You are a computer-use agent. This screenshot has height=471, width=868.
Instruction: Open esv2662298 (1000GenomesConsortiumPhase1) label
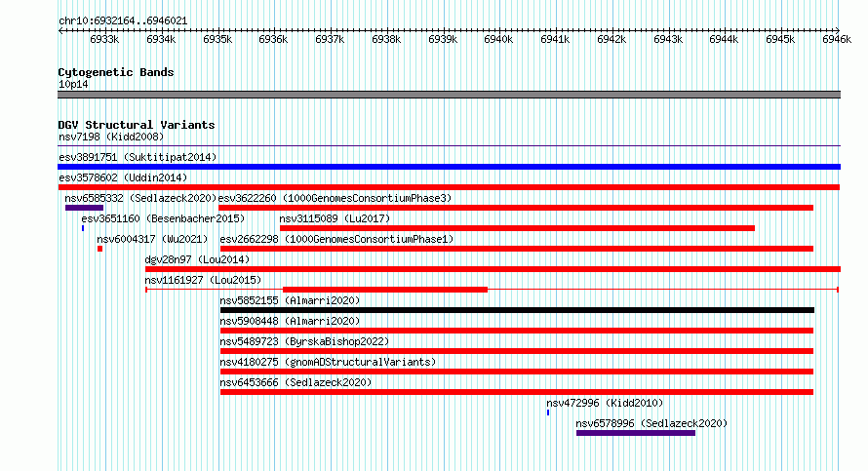click(336, 239)
